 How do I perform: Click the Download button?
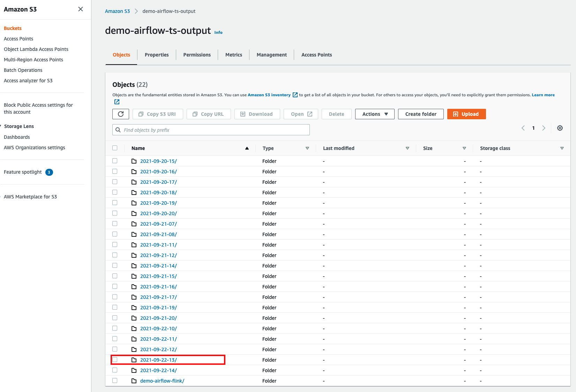257,114
